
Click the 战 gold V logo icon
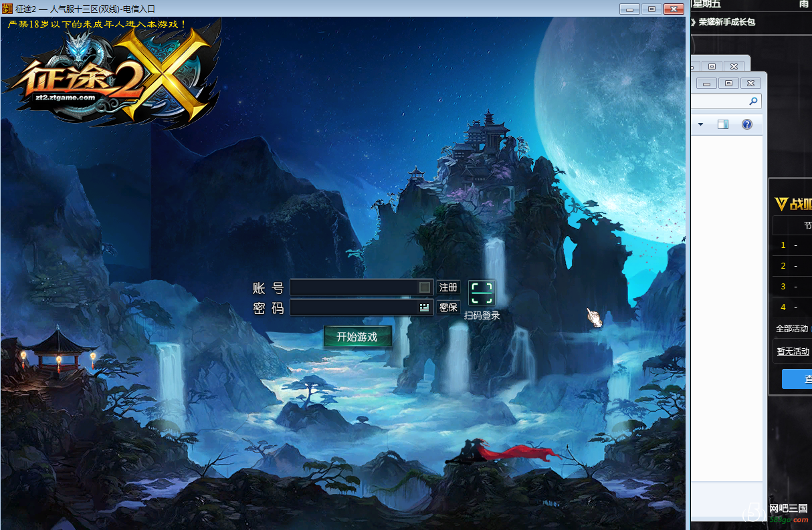click(781, 205)
